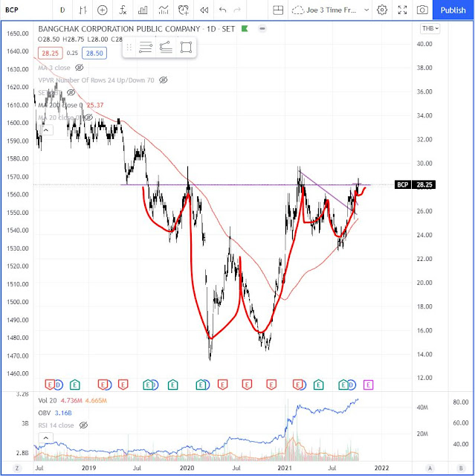The height and width of the screenshot is (476, 475).
Task: Click the Publish button
Action: 453,10
